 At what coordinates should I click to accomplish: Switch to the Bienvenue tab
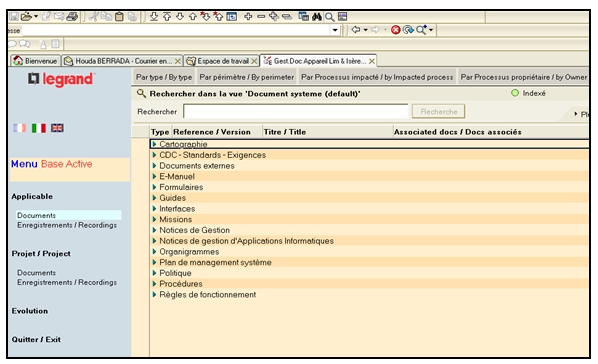click(35, 61)
